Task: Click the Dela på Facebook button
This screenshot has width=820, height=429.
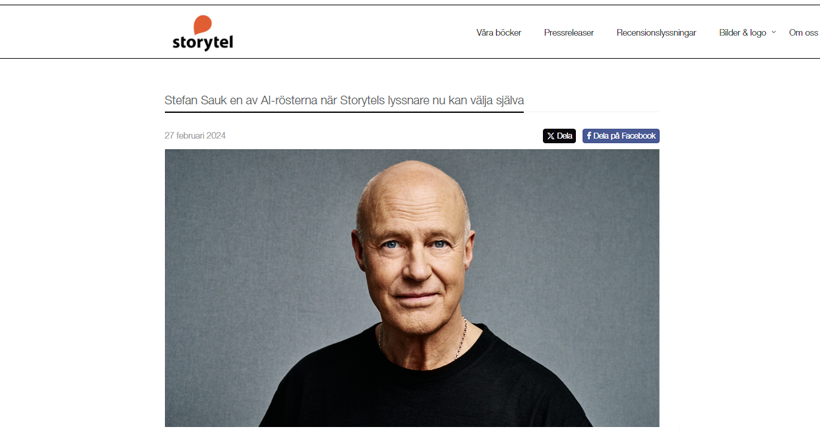Action: pyautogui.click(x=621, y=136)
